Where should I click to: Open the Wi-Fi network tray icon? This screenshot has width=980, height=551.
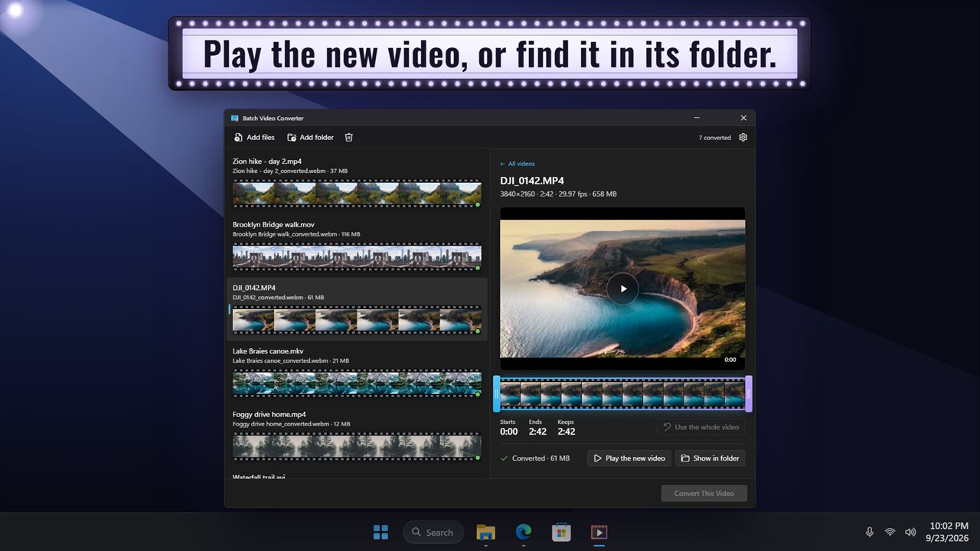[890, 532]
